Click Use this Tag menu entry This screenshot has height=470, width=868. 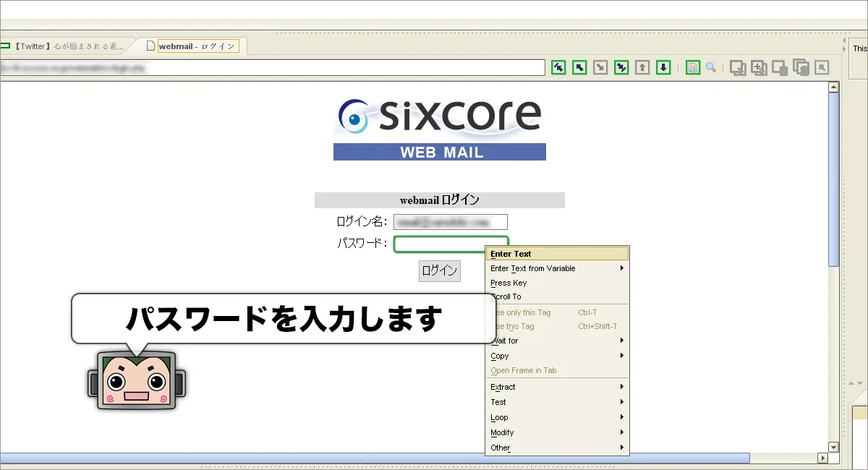[557, 326]
